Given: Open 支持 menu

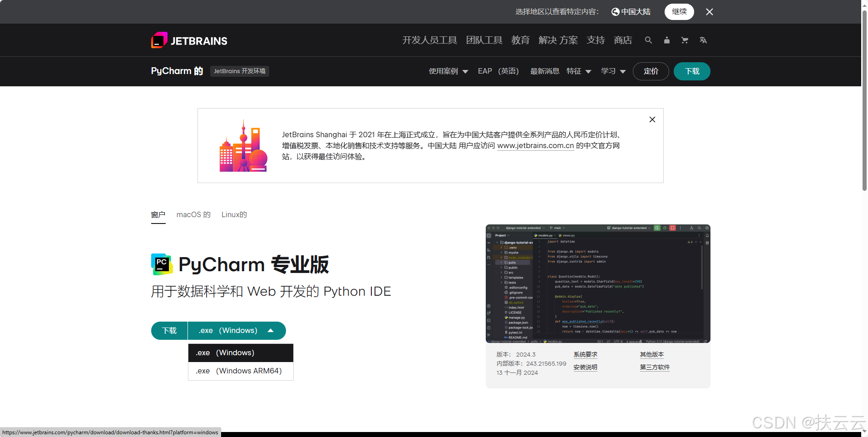Looking at the screenshot, I should (596, 40).
